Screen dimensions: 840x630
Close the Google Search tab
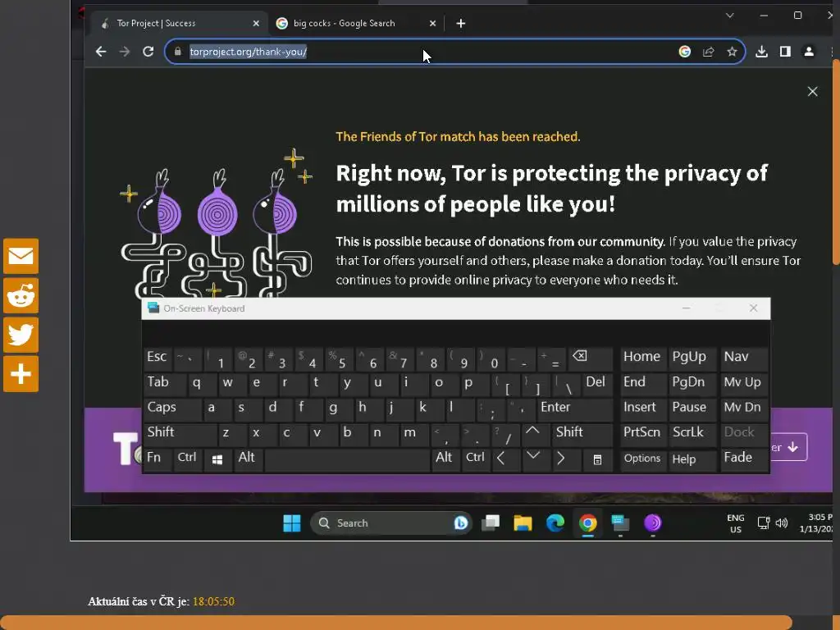433,23
